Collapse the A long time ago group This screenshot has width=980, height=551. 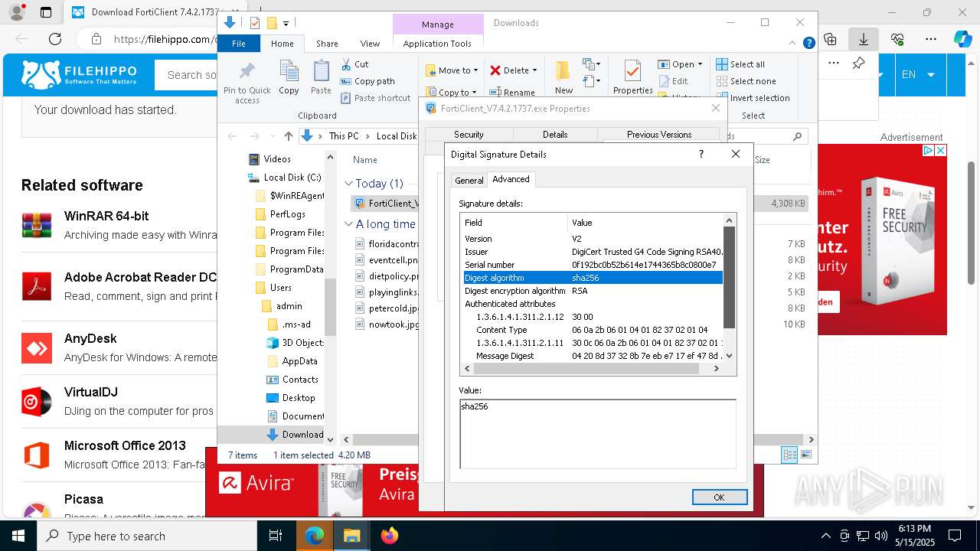(x=348, y=224)
